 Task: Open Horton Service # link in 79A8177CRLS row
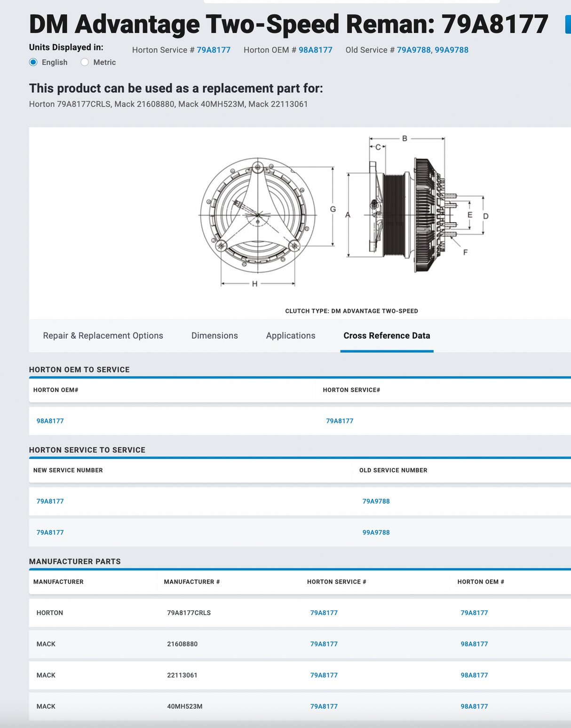pos(324,613)
